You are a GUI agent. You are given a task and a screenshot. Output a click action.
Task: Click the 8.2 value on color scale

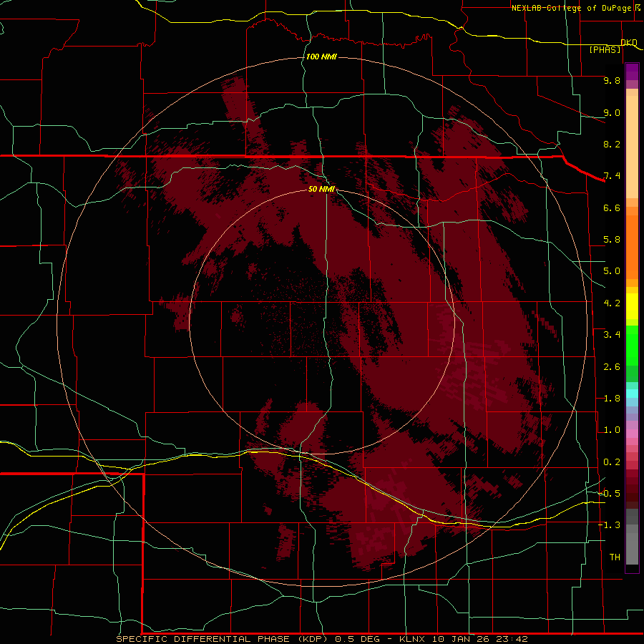[x=612, y=144]
